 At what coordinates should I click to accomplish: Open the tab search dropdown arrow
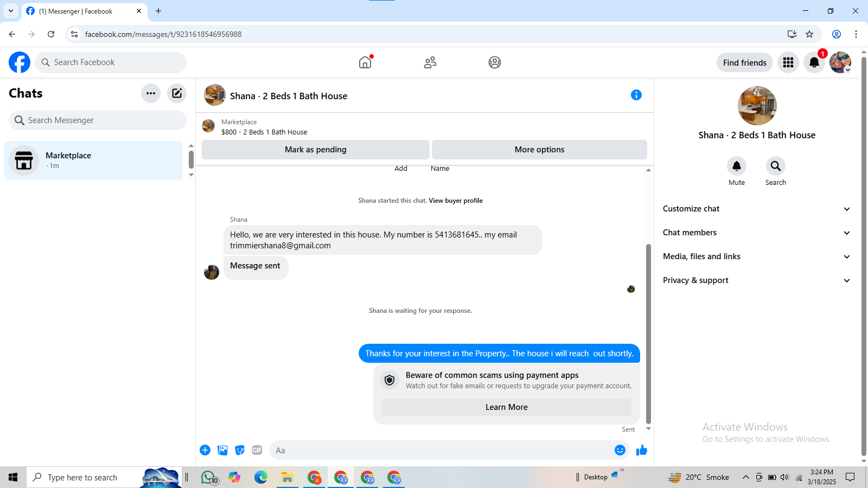(11, 11)
